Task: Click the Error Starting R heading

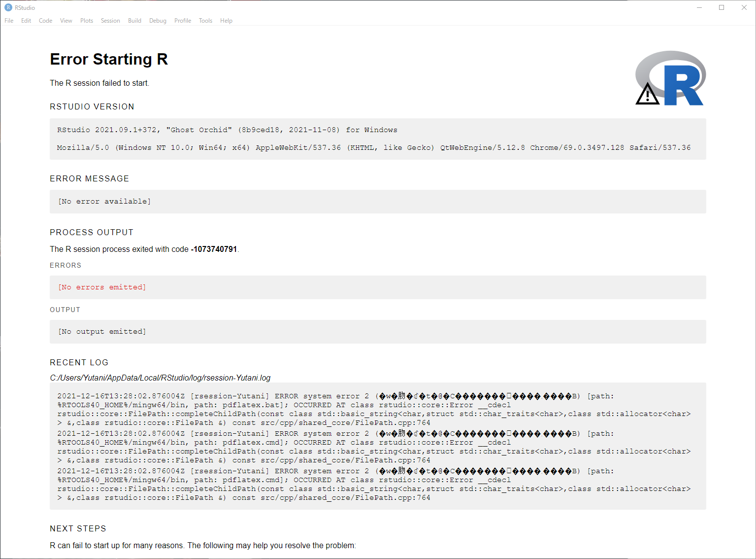Action: [109, 59]
